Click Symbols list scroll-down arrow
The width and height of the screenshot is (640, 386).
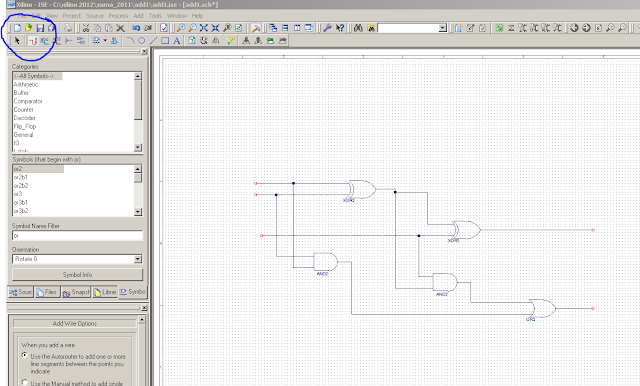(138, 212)
